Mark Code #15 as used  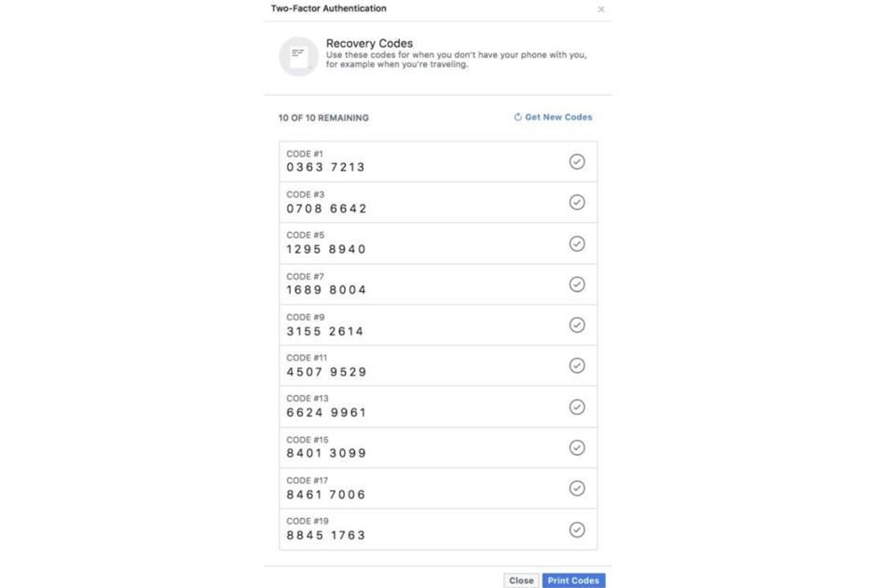[x=577, y=447]
